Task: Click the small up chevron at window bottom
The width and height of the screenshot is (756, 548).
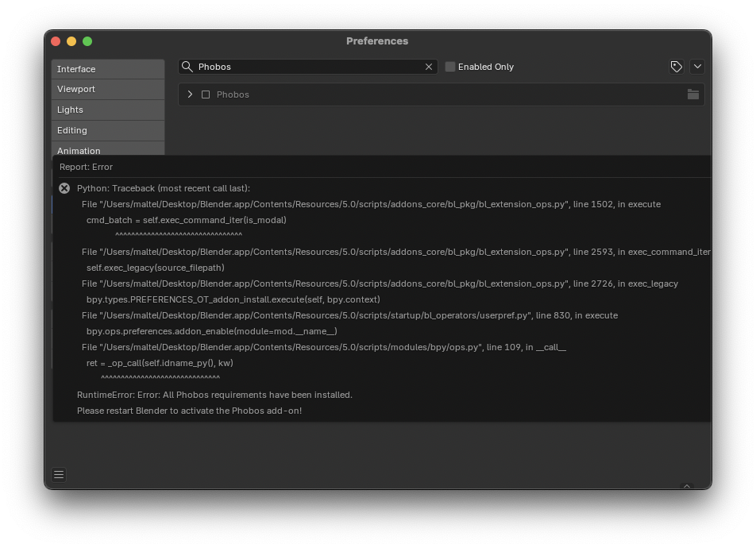Action: pyautogui.click(x=687, y=486)
